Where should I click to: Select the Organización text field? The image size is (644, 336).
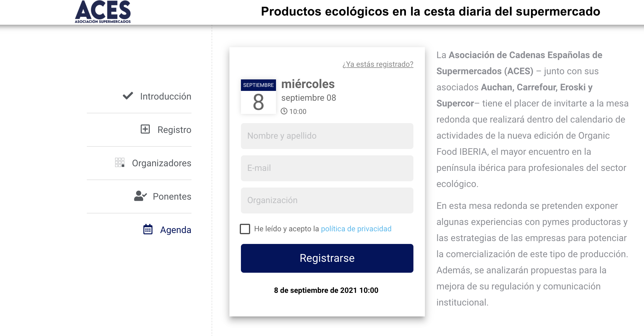[x=327, y=201]
